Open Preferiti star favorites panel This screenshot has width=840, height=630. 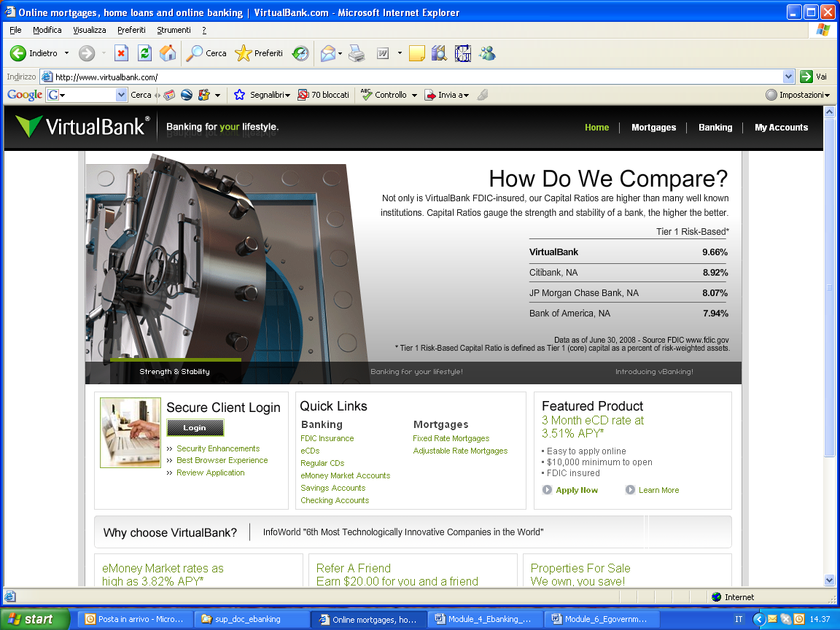coord(244,53)
